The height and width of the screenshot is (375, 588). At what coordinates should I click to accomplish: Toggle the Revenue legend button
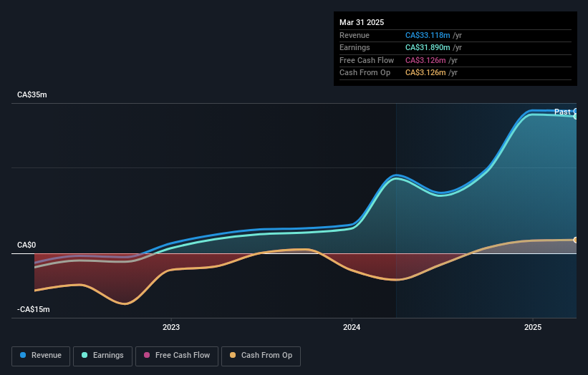coord(41,356)
